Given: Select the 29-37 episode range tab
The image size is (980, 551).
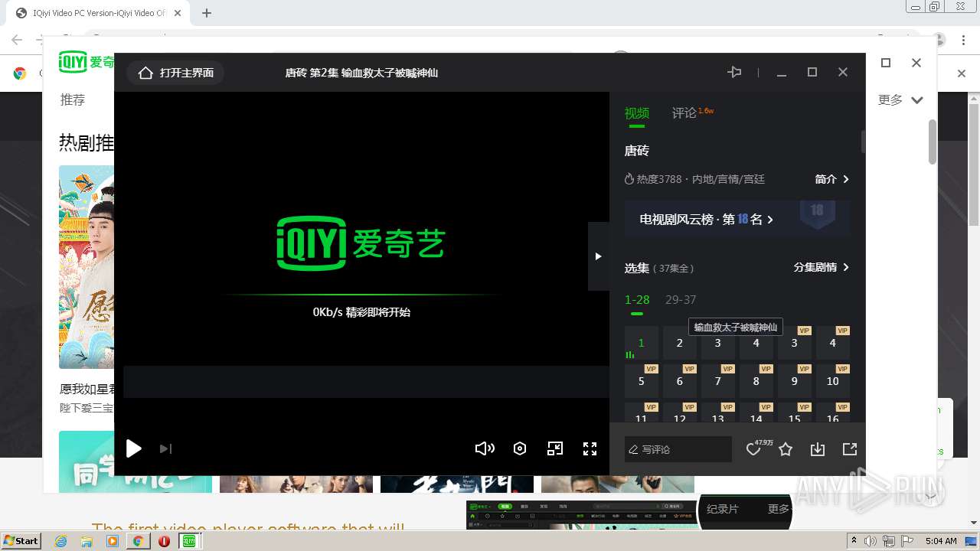Looking at the screenshot, I should (681, 299).
